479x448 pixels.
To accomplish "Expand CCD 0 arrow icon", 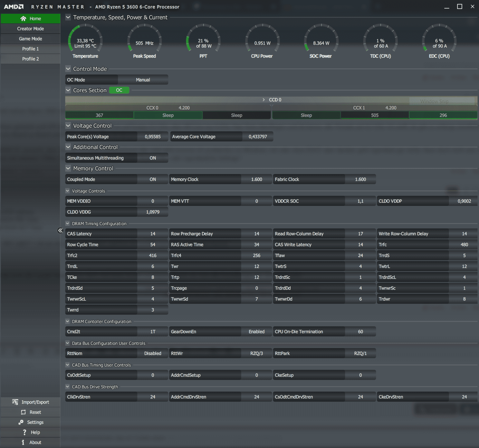I will click(x=263, y=100).
